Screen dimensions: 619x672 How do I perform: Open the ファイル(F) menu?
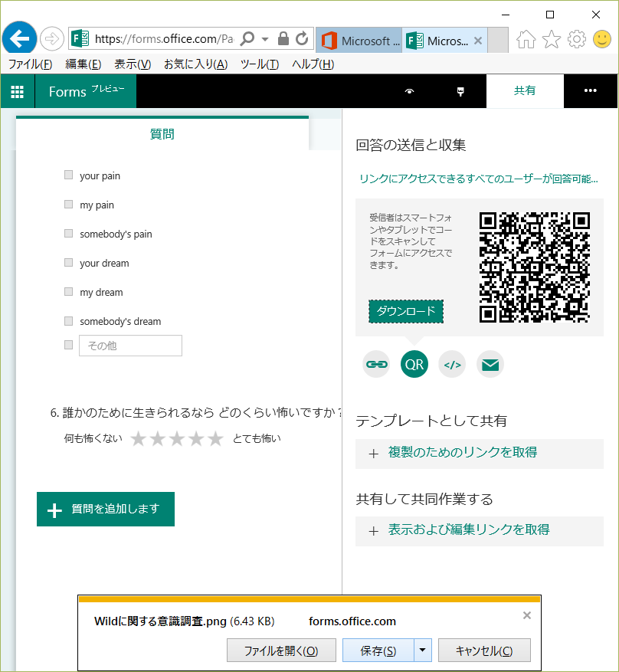coord(31,64)
